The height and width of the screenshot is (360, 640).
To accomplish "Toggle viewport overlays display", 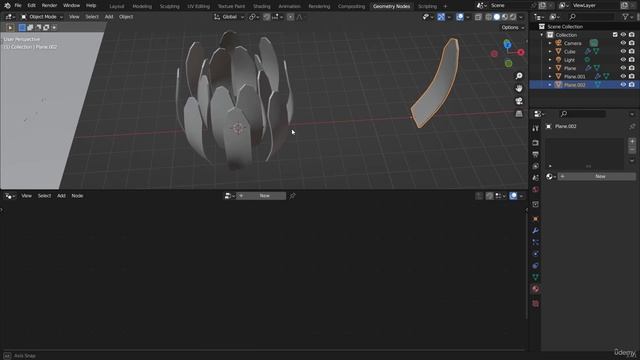I will point(460,17).
